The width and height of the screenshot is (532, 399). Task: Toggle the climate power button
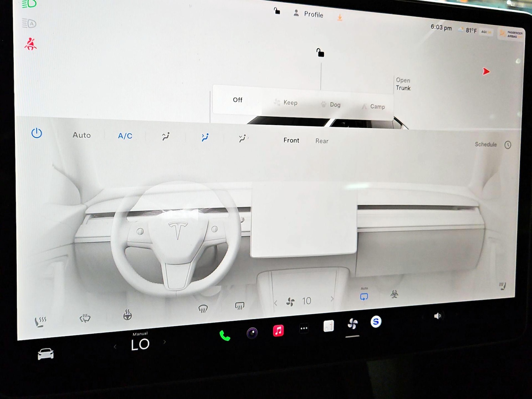point(37,133)
